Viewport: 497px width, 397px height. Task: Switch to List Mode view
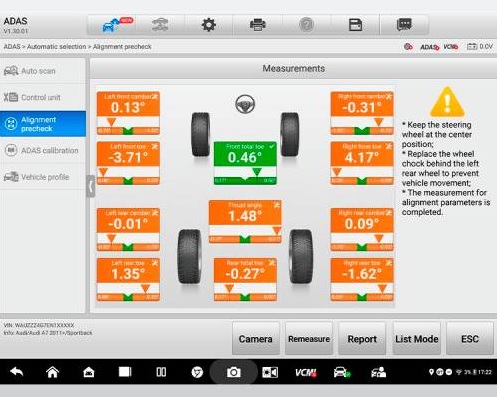(417, 339)
